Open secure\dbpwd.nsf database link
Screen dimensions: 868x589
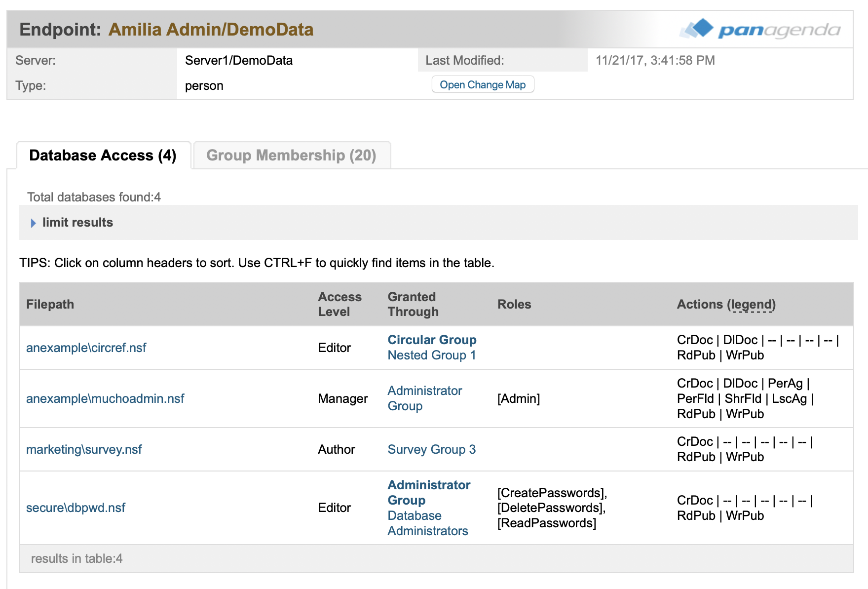click(75, 508)
